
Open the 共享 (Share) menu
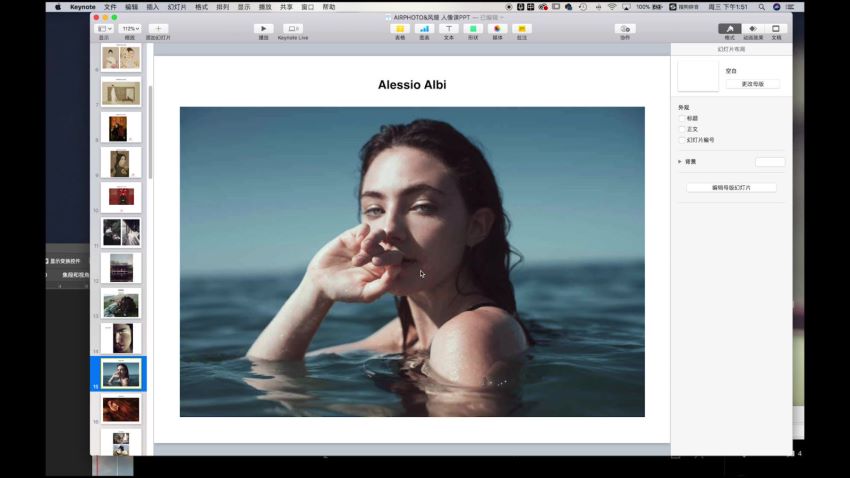(x=286, y=7)
